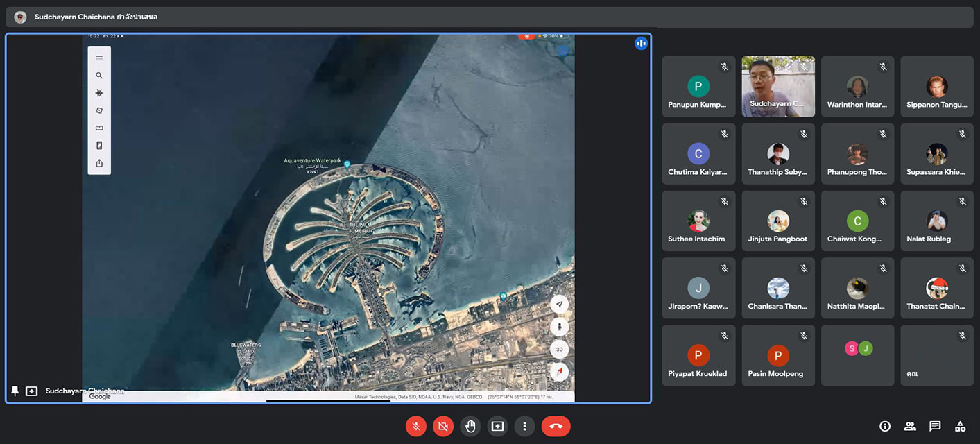Open the meeting details info icon
Viewport: 980px width, 444px height.
(885, 426)
